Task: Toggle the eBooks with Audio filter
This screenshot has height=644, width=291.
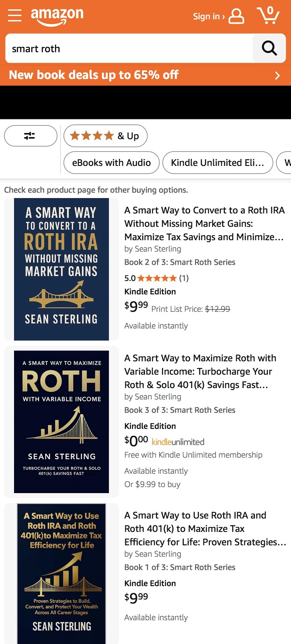Action: tap(111, 163)
